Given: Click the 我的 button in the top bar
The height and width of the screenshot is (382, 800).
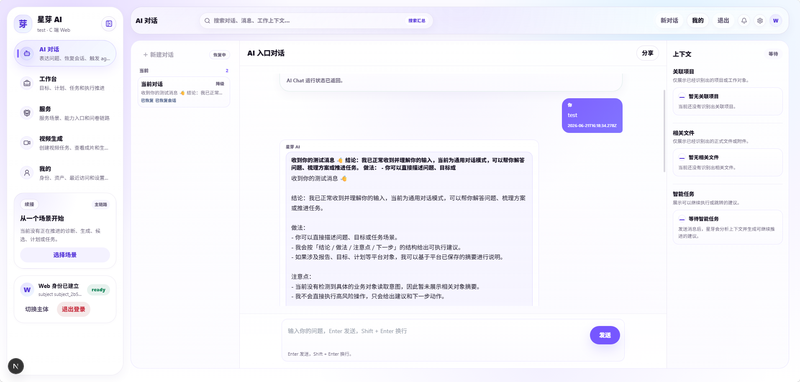Looking at the screenshot, I should [698, 21].
